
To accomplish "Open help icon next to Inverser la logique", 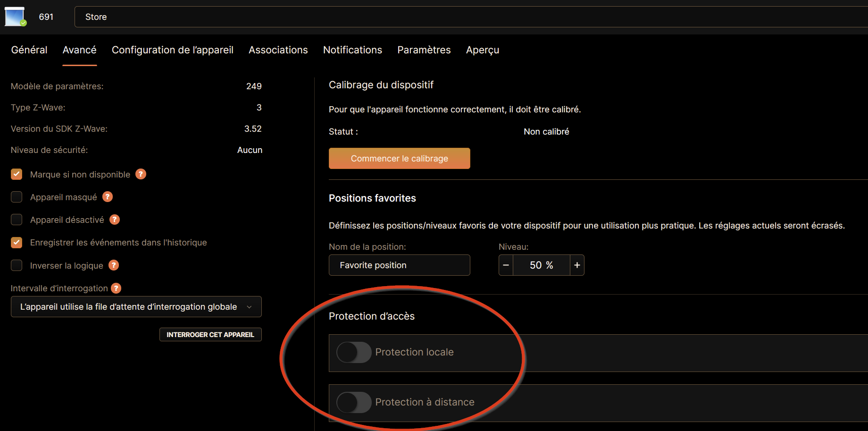I will coord(114,265).
